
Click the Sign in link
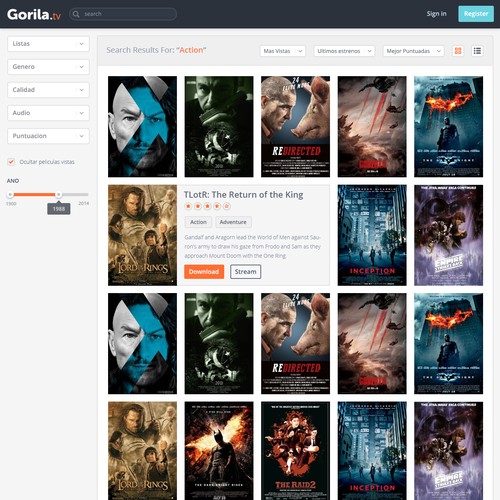436,14
